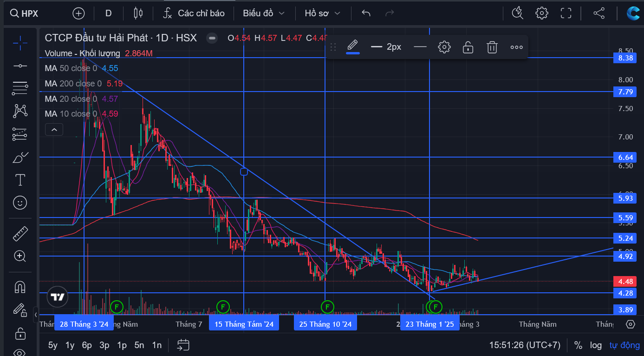
Task: Set the chart range to 1y
Action: 70,345
